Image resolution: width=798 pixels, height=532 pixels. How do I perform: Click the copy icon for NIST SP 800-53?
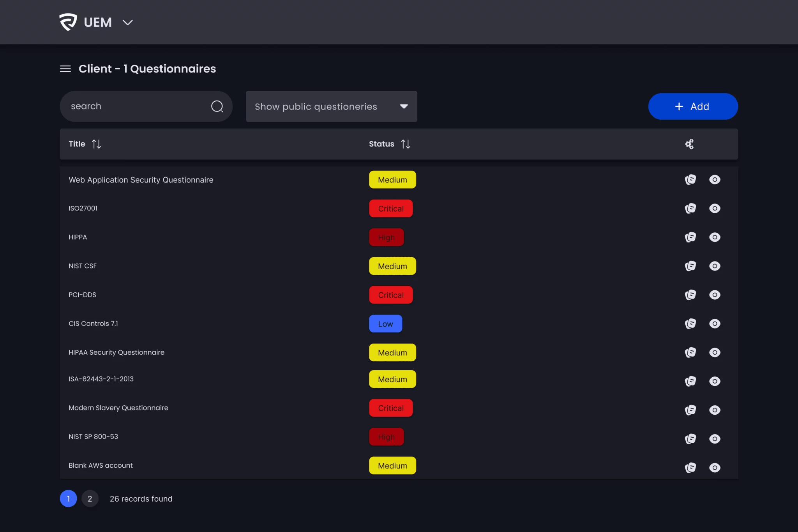click(690, 439)
